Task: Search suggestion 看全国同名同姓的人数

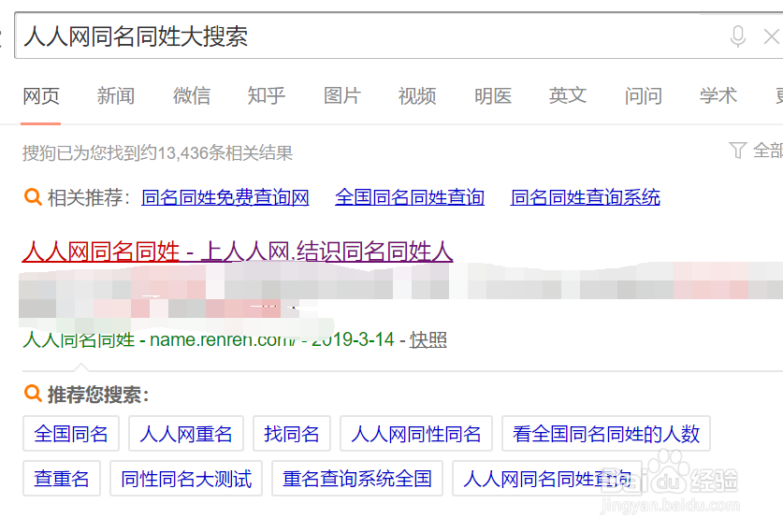Action: pyautogui.click(x=606, y=434)
